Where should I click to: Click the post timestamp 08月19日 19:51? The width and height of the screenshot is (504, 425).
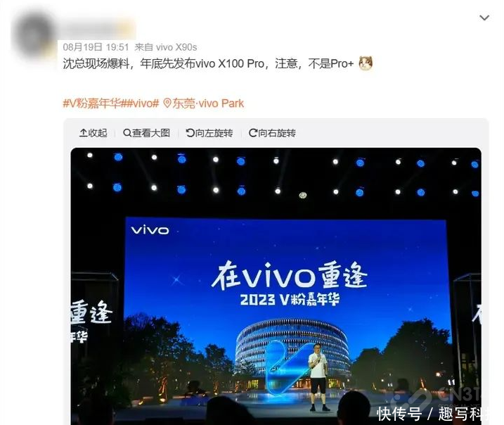coord(96,47)
